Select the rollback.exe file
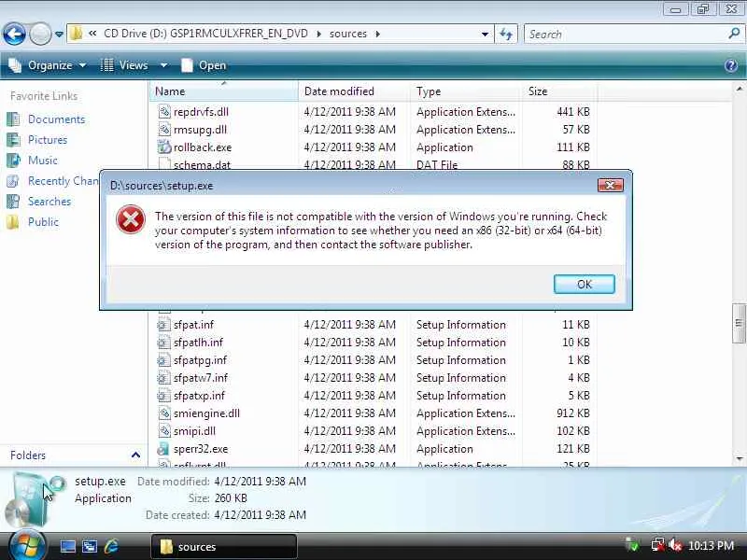 pos(203,147)
